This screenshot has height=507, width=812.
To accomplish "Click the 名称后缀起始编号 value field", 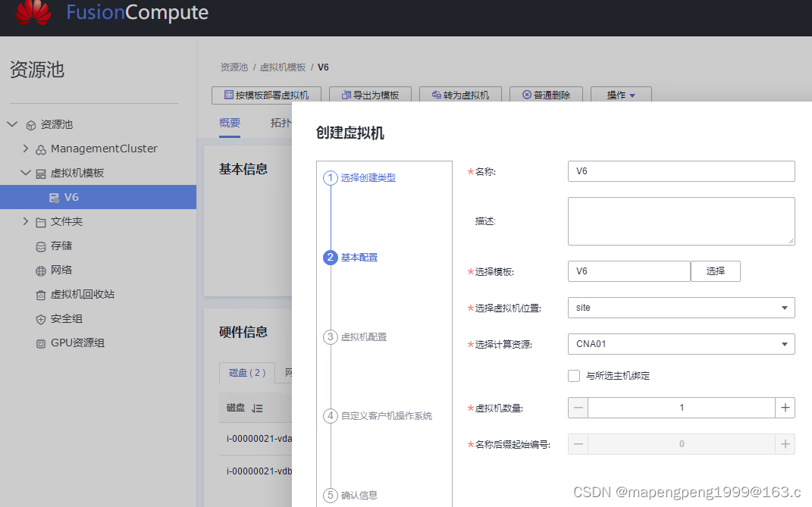I will [x=682, y=444].
